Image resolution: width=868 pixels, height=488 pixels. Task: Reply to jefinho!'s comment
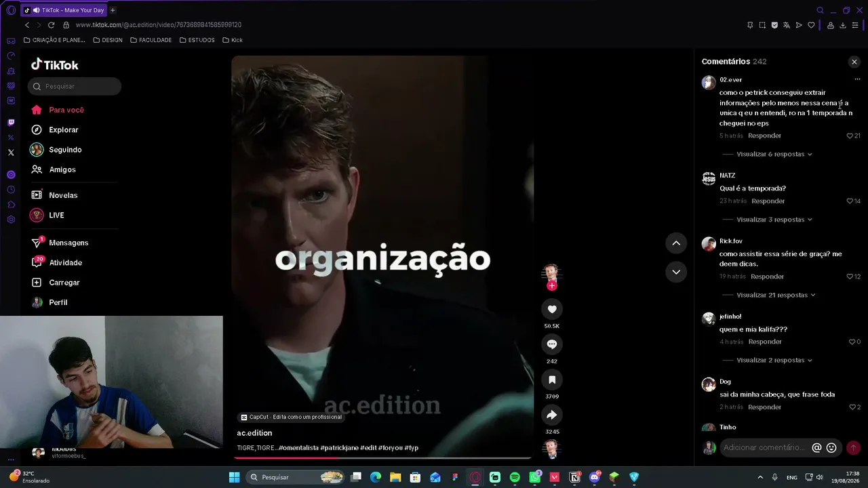tap(765, 342)
